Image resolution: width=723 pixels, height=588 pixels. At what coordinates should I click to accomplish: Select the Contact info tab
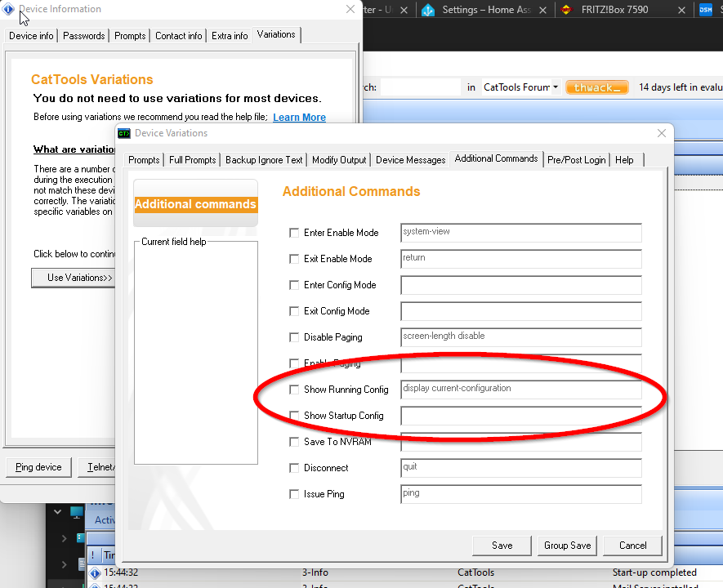click(x=178, y=36)
